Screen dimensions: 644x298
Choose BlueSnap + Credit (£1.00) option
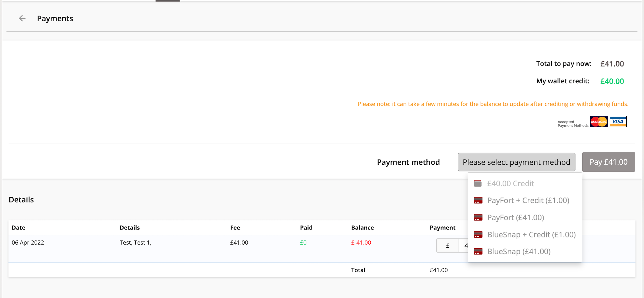[x=531, y=235]
